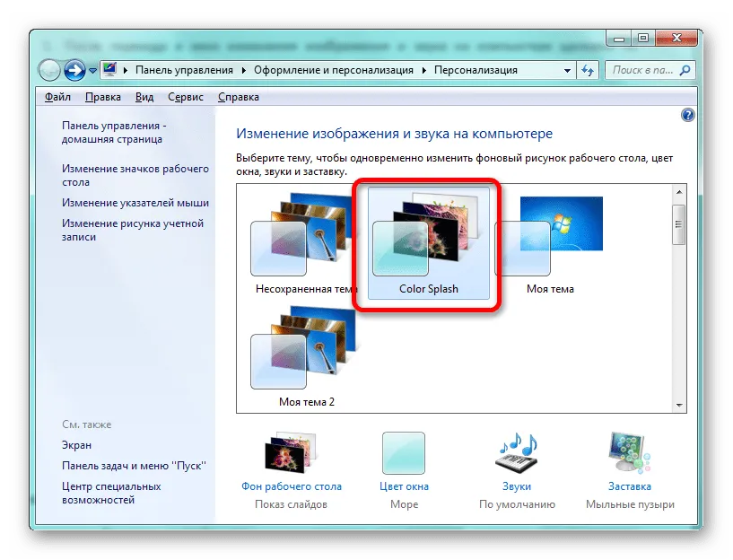Click the Цвет окна color swatch

pyautogui.click(x=404, y=453)
